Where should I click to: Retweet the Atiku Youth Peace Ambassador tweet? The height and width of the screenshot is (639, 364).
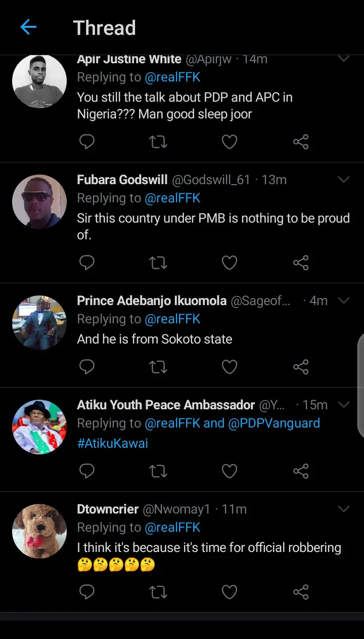coord(158,472)
